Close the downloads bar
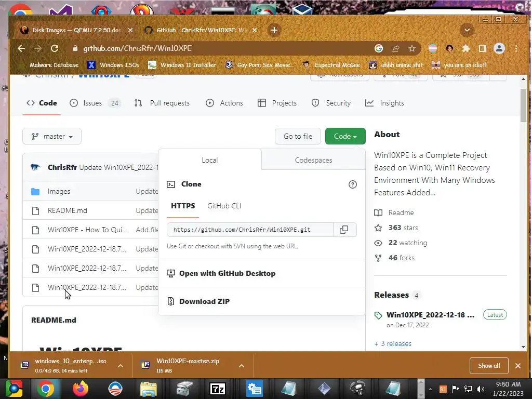Image resolution: width=532 pixels, height=399 pixels. [x=518, y=366]
